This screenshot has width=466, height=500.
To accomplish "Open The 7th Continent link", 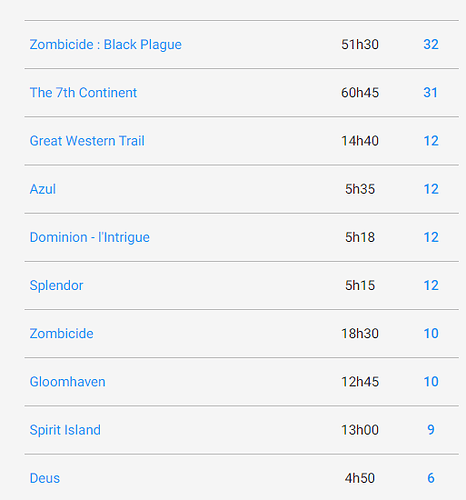I will [83, 93].
